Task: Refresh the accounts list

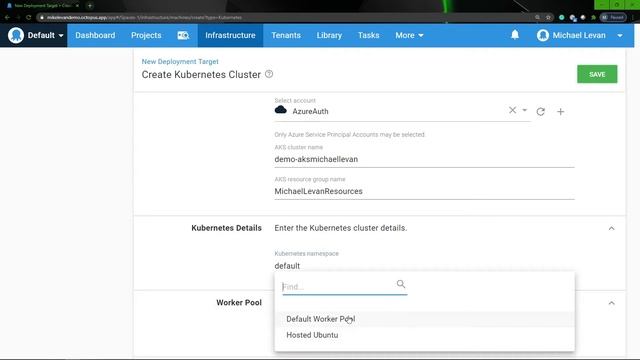Action: 540,111
